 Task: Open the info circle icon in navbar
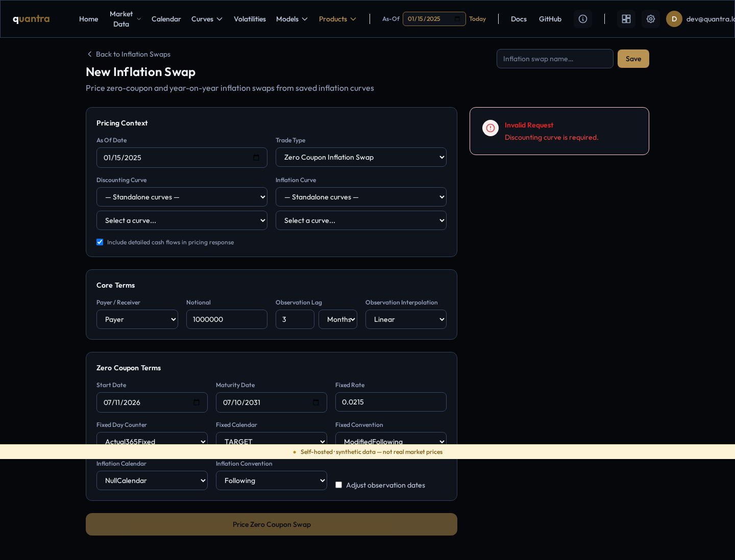(583, 19)
